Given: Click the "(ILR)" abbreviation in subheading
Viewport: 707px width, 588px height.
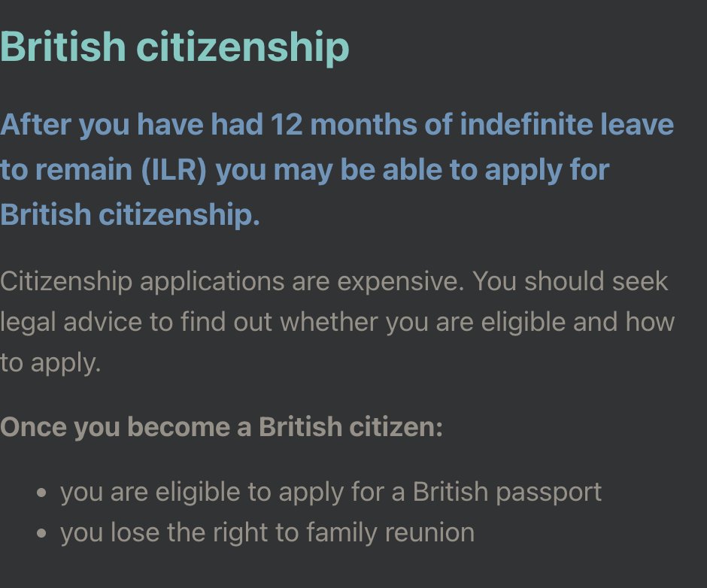Looking at the screenshot, I should [174, 170].
